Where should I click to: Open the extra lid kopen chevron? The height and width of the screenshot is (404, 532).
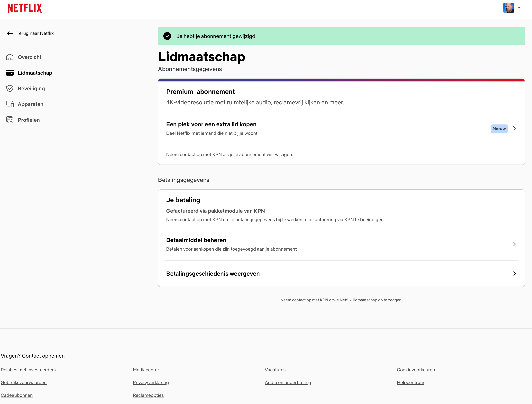(514, 128)
